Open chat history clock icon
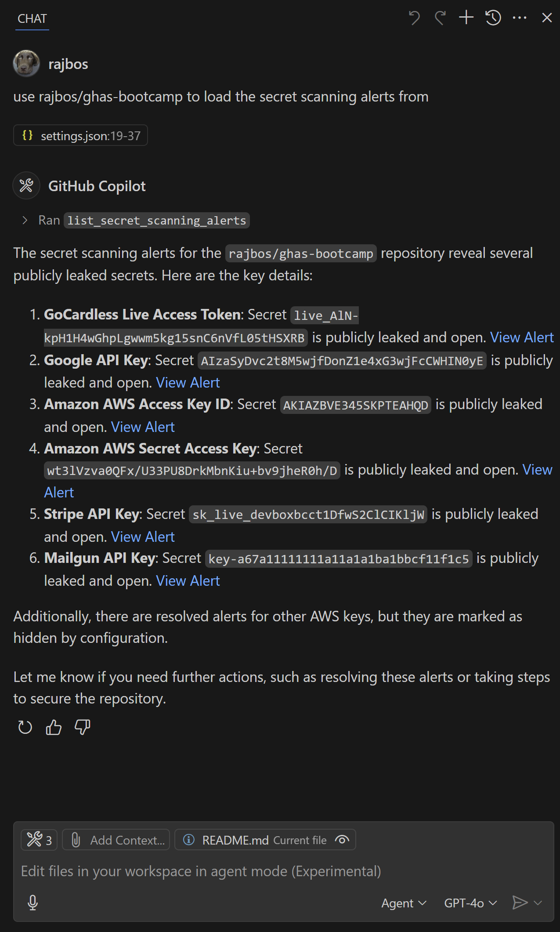Viewport: 560px width, 932px height. tap(493, 18)
